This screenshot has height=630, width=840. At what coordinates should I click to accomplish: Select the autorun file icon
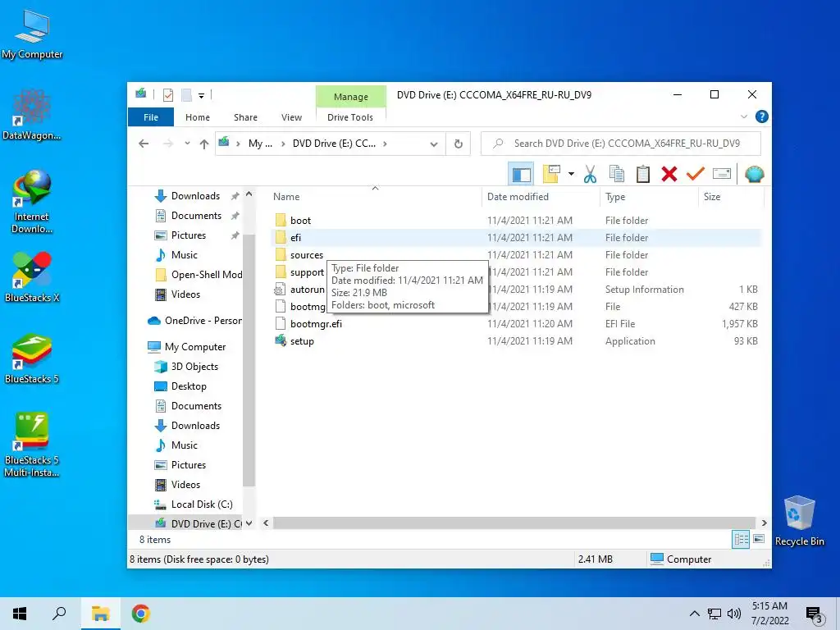coord(281,290)
